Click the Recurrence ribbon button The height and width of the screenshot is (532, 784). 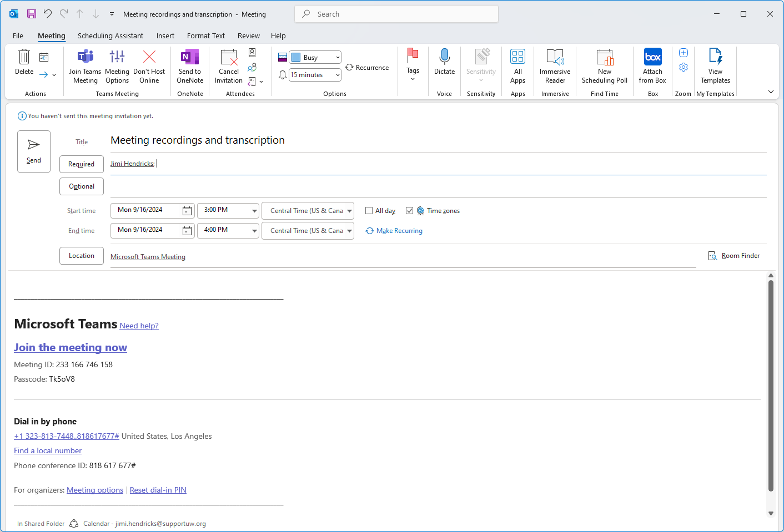coord(367,68)
